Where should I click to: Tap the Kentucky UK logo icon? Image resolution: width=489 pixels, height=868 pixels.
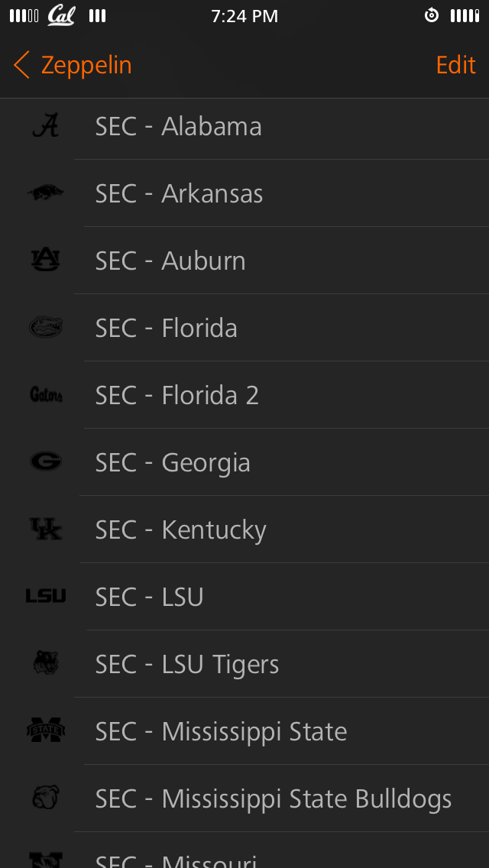46,530
